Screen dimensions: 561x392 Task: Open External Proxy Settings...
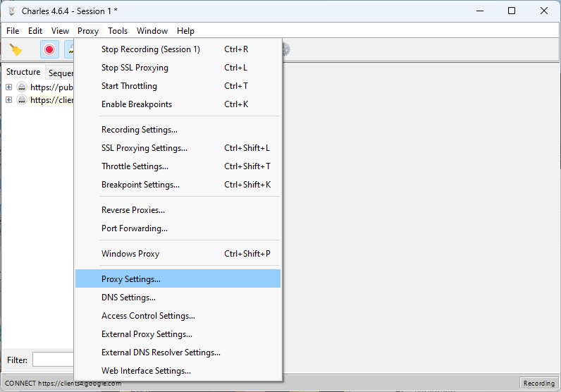[178, 333]
